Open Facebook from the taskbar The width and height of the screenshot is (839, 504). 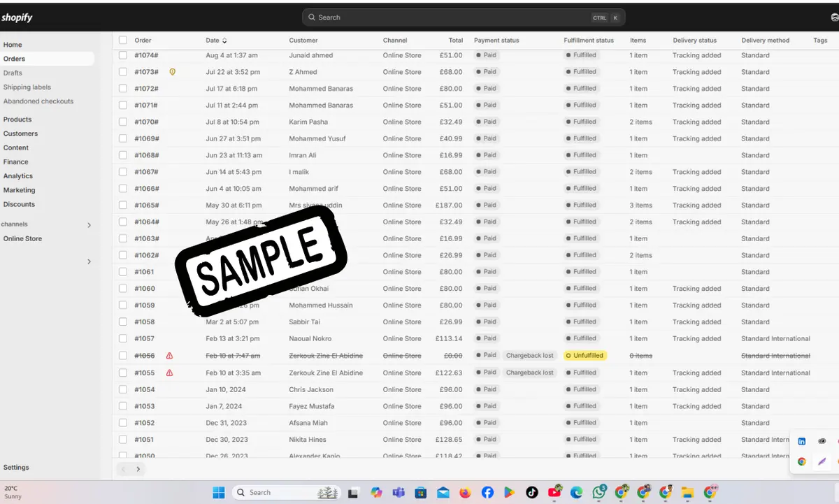tap(487, 492)
